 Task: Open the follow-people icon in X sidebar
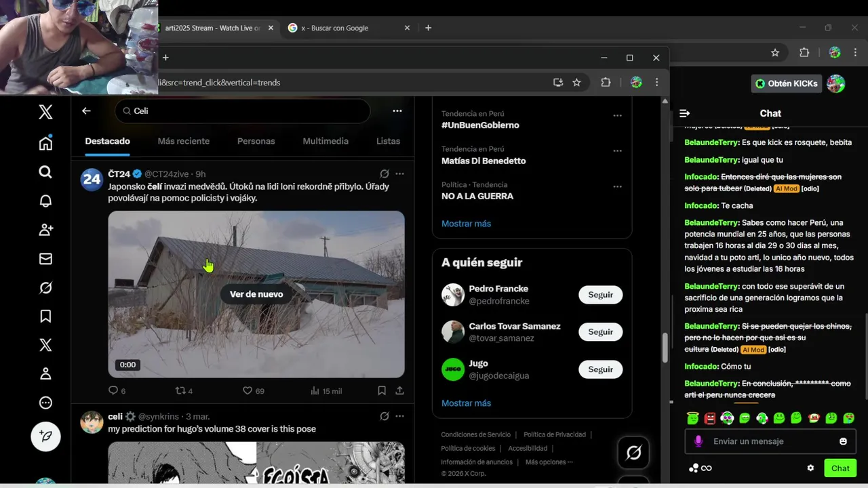(x=45, y=230)
